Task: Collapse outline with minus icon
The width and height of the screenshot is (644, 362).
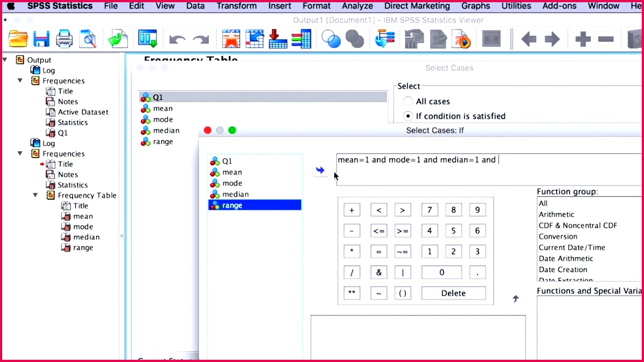Action: [606, 40]
